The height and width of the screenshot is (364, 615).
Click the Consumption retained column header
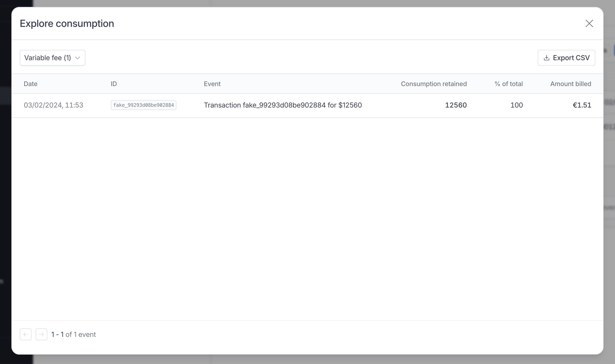434,84
